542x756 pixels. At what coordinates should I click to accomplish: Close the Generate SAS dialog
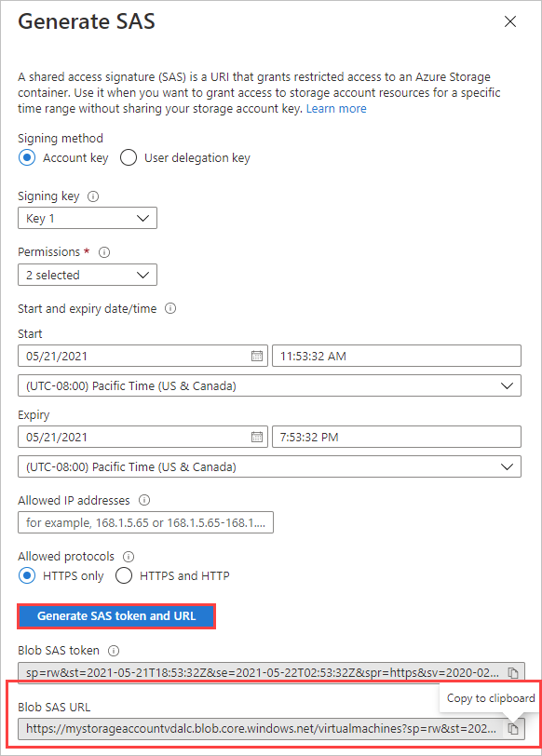[x=510, y=21]
